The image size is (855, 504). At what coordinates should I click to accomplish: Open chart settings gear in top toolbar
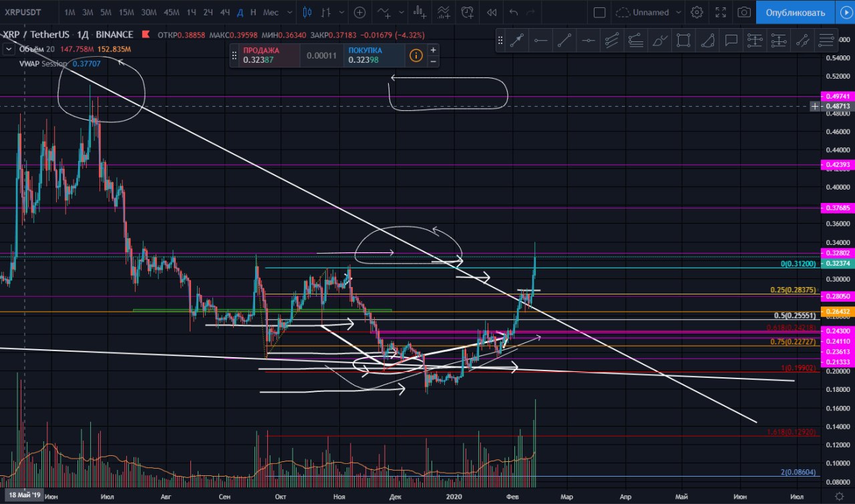697,12
